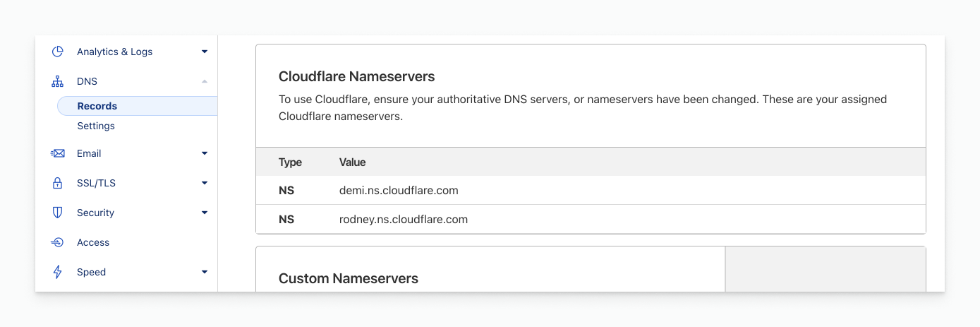Expand the SSL/TLS dropdown arrow
The width and height of the screenshot is (980, 327).
click(x=205, y=183)
